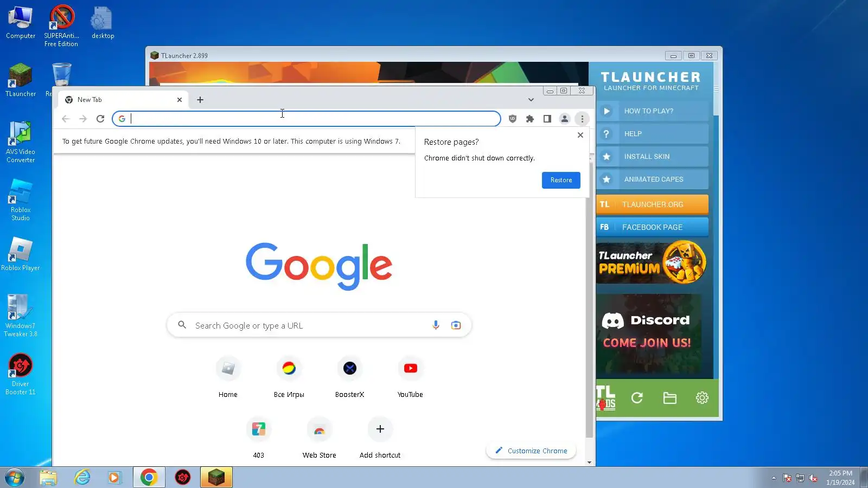Image resolution: width=868 pixels, height=488 pixels.
Task: Open the Windows Start menu
Action: (15, 478)
